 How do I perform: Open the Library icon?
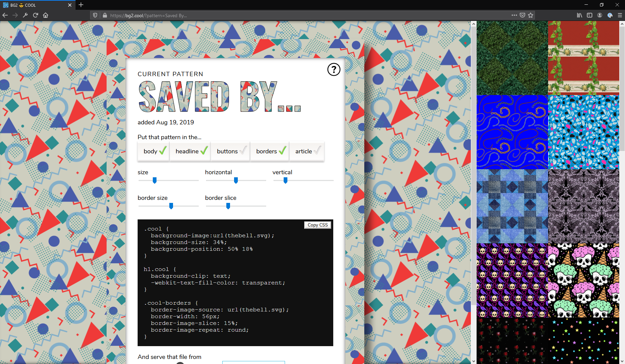tap(579, 15)
